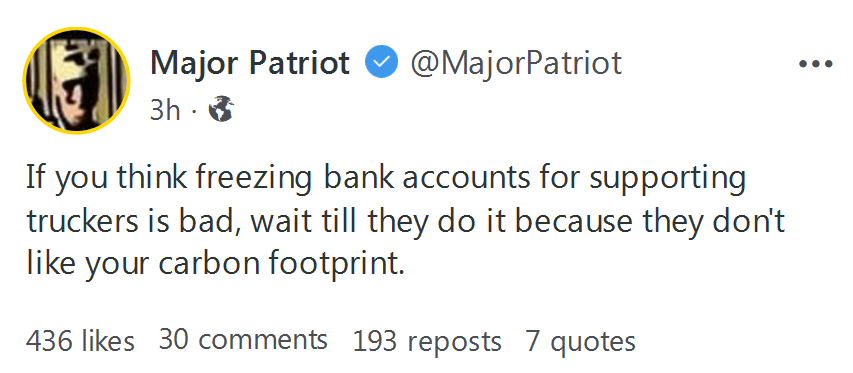View the 7 quotes list
The image size is (853, 373).
coord(580,343)
